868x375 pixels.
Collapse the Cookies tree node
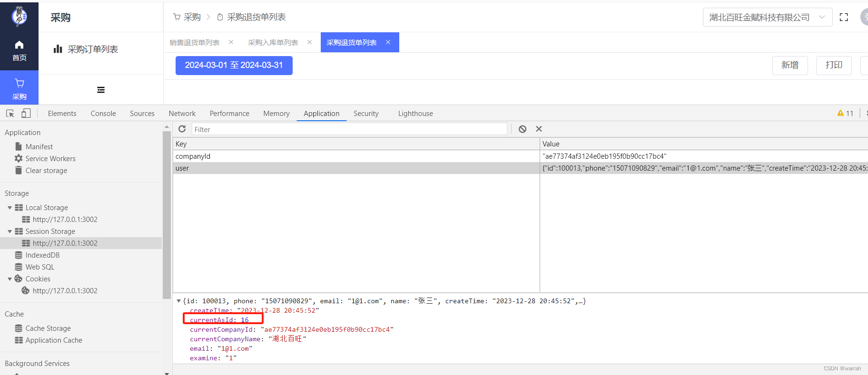(10, 279)
